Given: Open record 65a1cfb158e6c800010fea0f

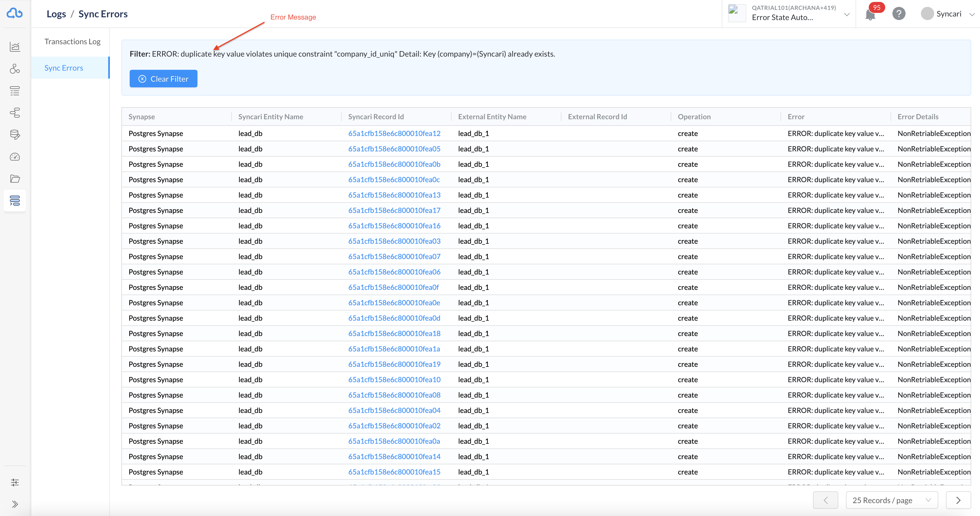Looking at the screenshot, I should (x=393, y=287).
